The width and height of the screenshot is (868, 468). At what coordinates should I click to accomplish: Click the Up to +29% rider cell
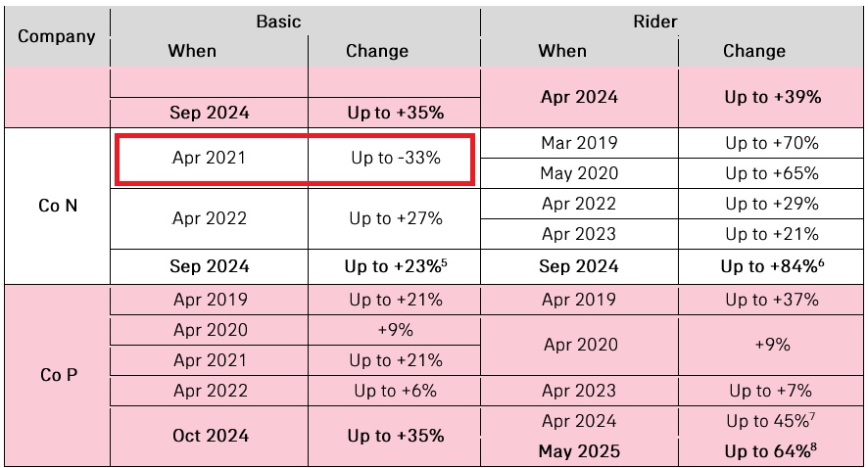[772, 204]
